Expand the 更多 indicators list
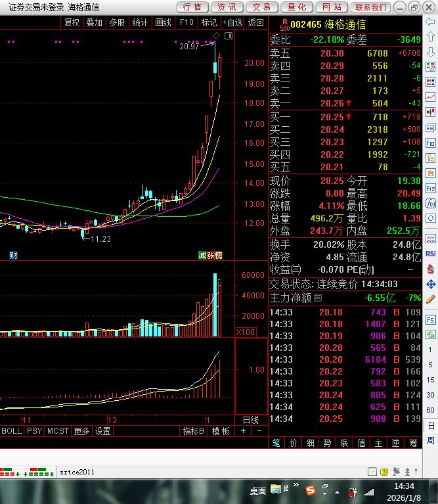 81,431
